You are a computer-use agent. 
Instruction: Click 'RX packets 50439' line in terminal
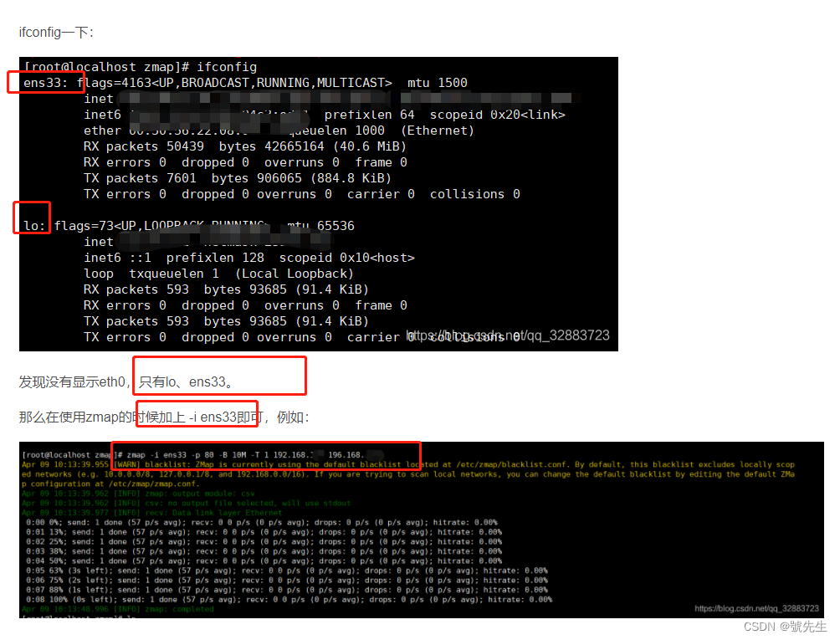click(245, 146)
